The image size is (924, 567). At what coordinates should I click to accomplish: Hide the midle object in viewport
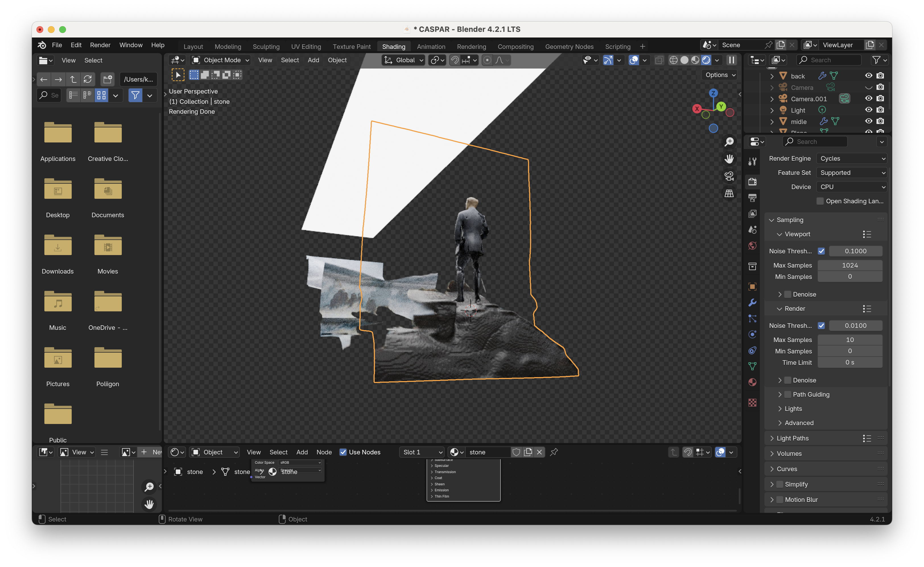tap(869, 121)
